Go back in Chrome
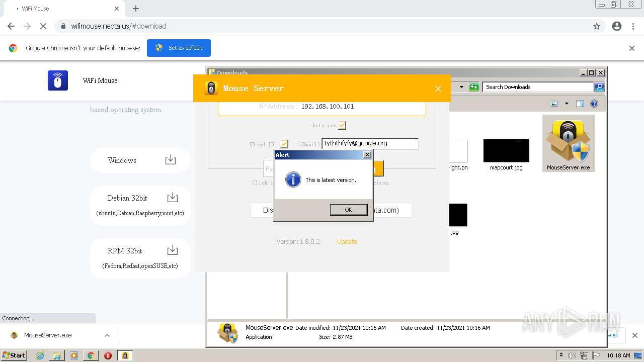The width and height of the screenshot is (644, 362). pos(11,26)
